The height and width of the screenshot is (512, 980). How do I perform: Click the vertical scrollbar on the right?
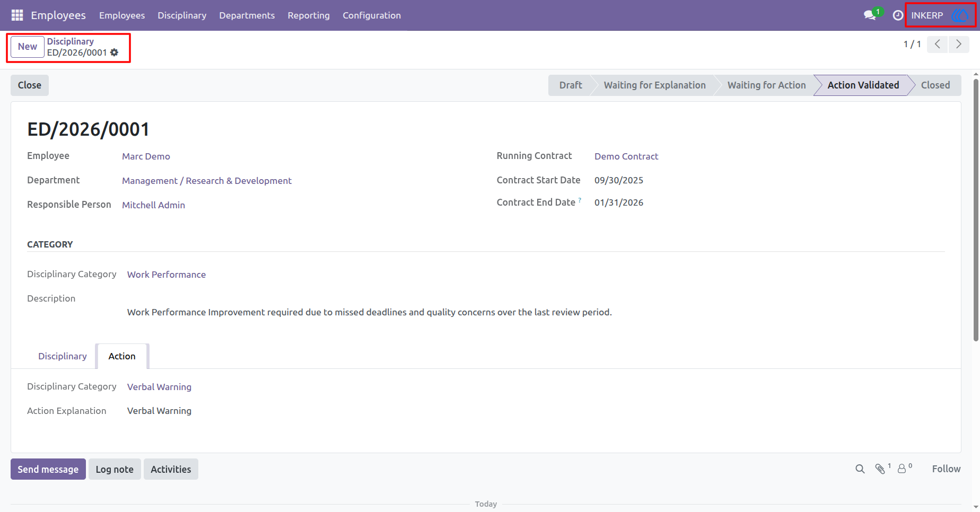(976, 210)
